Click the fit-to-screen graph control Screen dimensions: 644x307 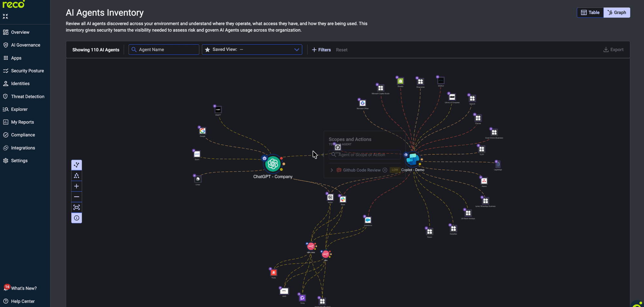coord(77,207)
